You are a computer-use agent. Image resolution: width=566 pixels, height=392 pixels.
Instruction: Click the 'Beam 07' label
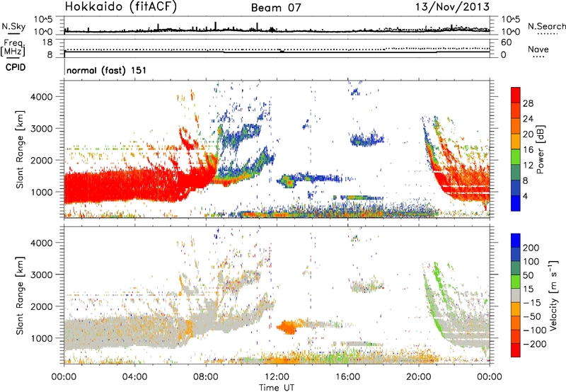[276, 8]
